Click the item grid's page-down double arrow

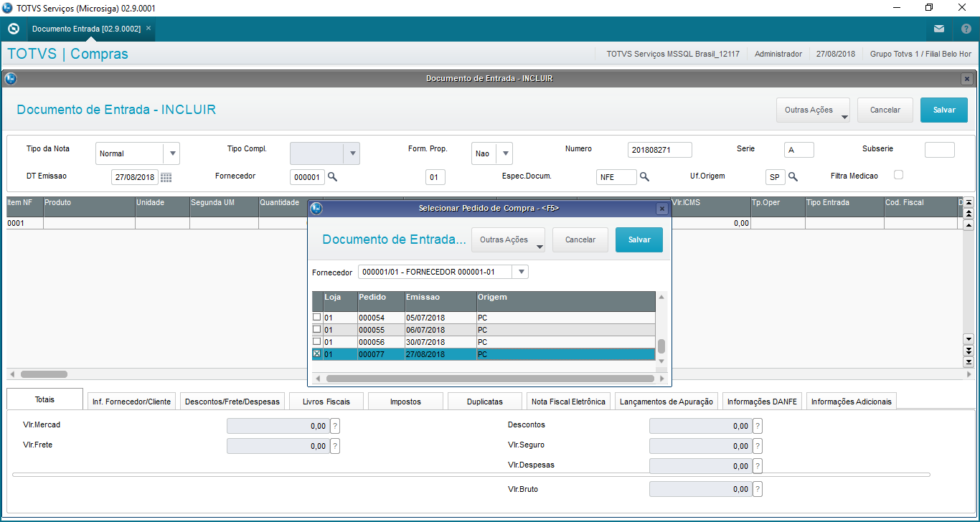(969, 351)
